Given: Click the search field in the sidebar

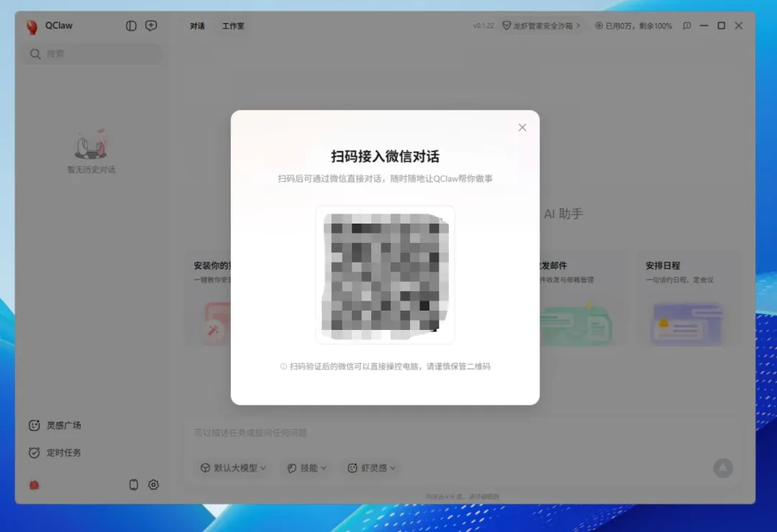Looking at the screenshot, I should [92, 53].
